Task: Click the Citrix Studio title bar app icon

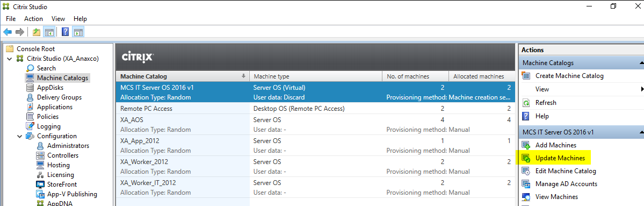Action: (x=6, y=6)
